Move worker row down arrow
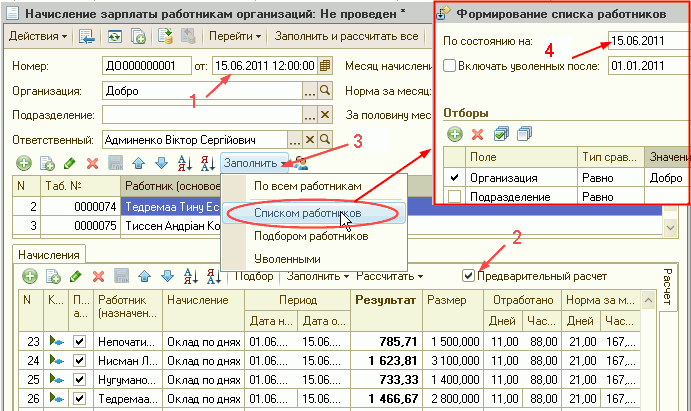The width and height of the screenshot is (691, 411). [x=161, y=163]
